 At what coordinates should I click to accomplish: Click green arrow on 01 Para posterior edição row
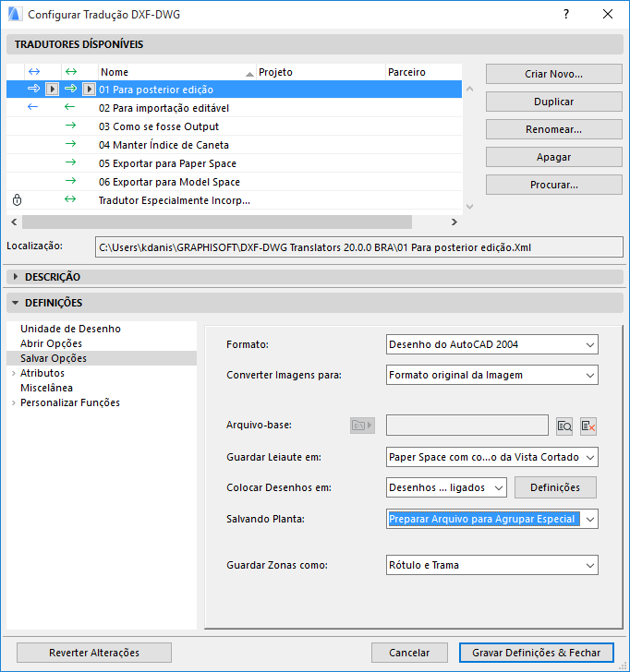point(71,89)
